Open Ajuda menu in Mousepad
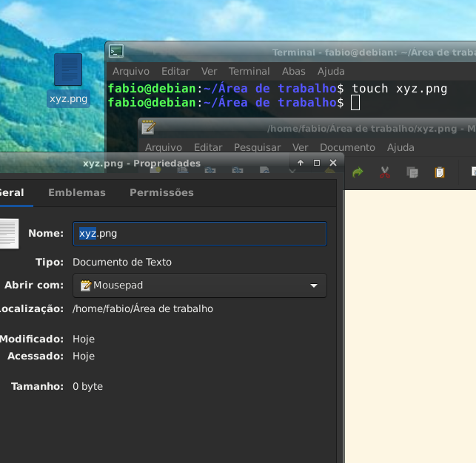 (400, 147)
